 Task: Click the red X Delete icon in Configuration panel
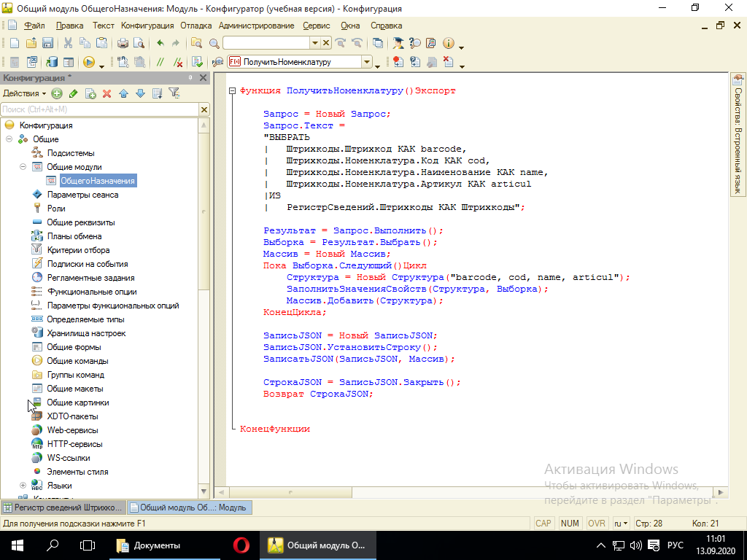[107, 93]
